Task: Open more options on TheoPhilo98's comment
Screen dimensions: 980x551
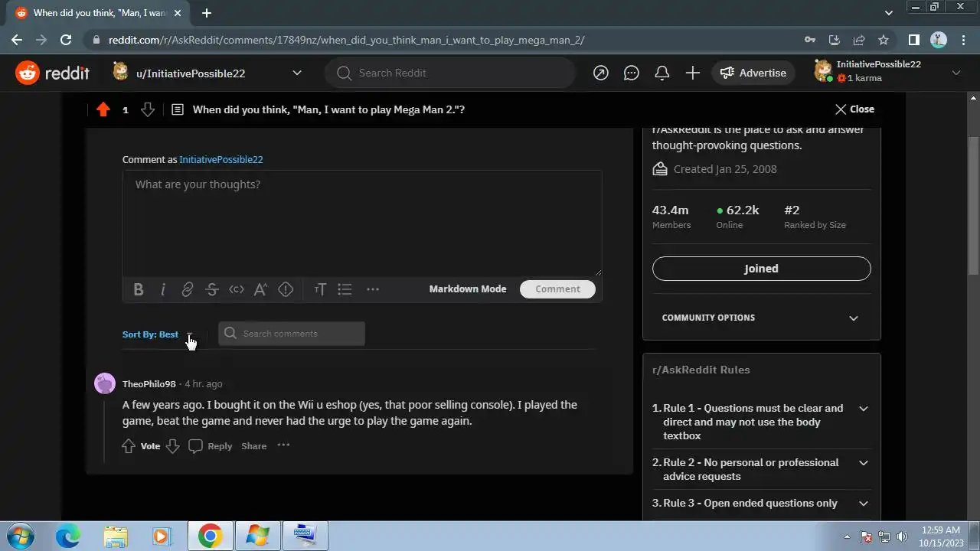Action: 283,445
